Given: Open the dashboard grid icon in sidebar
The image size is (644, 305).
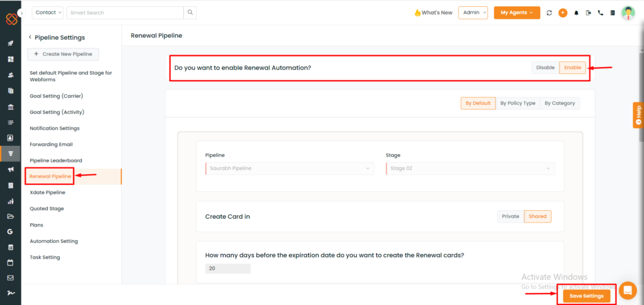Looking at the screenshot, I should (x=11, y=59).
